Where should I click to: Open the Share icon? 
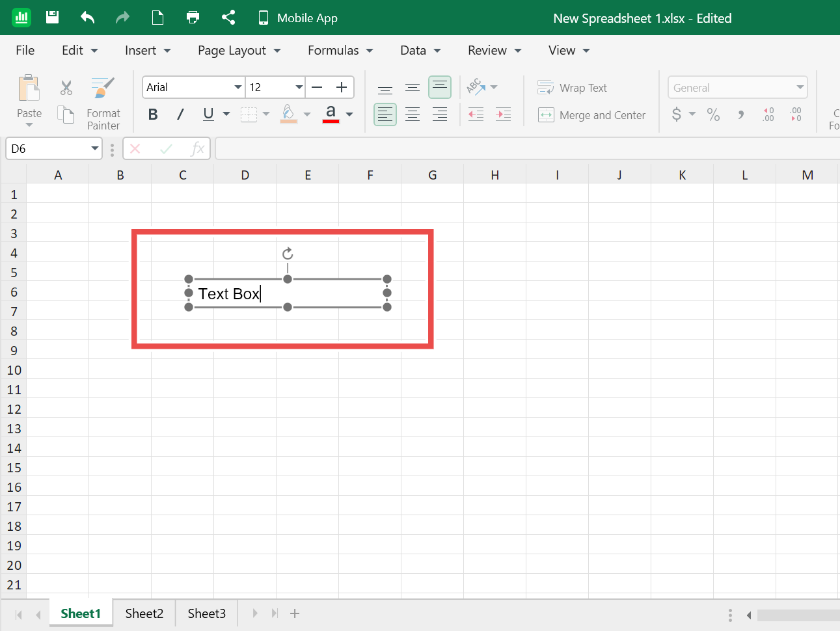coord(228,18)
